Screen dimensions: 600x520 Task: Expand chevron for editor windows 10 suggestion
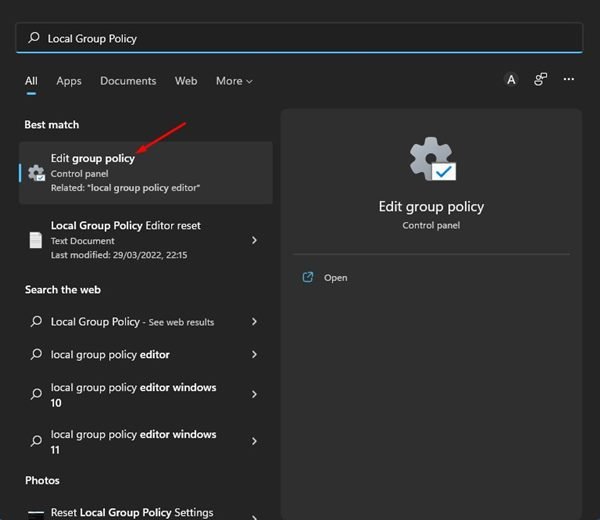tap(254, 394)
